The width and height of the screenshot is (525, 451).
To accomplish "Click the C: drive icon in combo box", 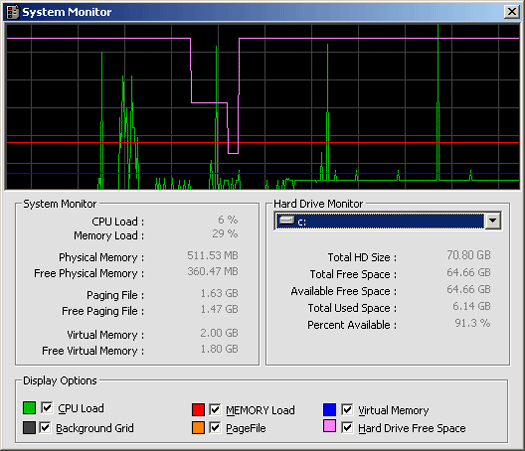I will point(287,220).
